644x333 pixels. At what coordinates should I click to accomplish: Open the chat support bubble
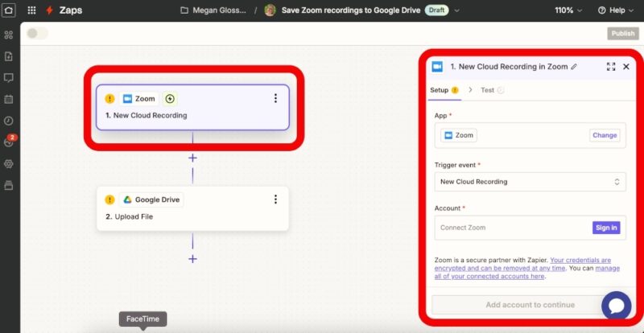tap(617, 306)
